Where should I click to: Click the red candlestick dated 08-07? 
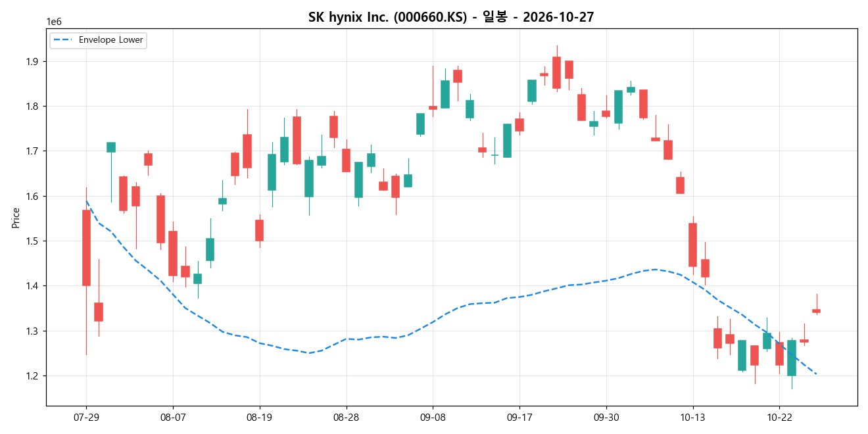tap(173, 253)
